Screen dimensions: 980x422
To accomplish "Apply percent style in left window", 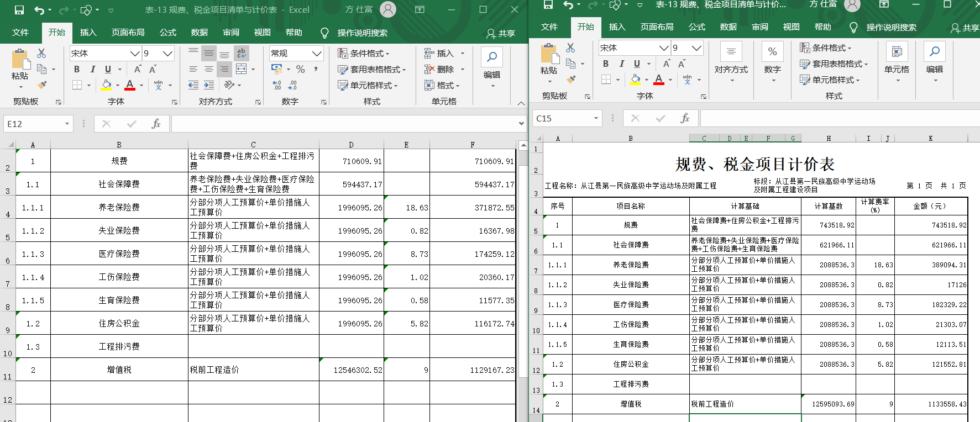I will [301, 69].
